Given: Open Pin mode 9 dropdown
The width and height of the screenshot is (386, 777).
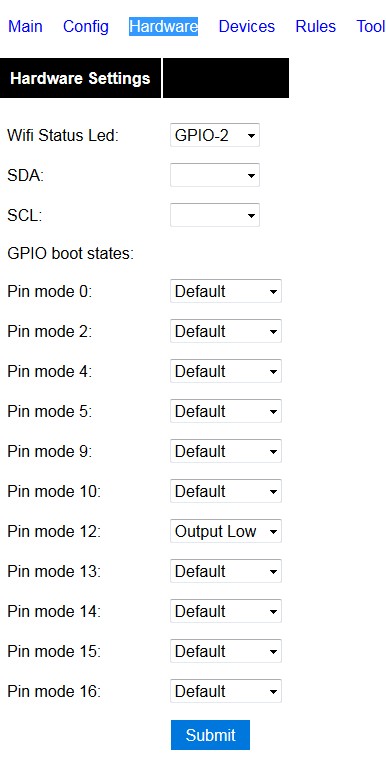Looking at the screenshot, I should (x=226, y=451).
